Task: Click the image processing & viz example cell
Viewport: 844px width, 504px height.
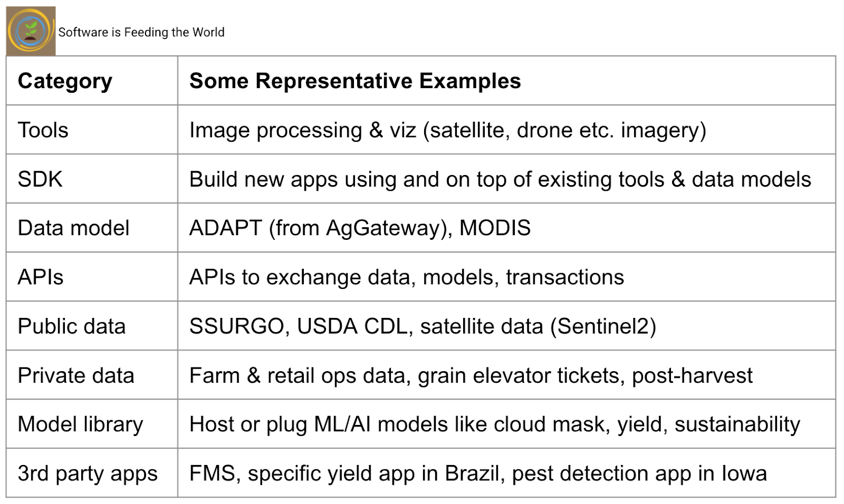Action: point(447,130)
